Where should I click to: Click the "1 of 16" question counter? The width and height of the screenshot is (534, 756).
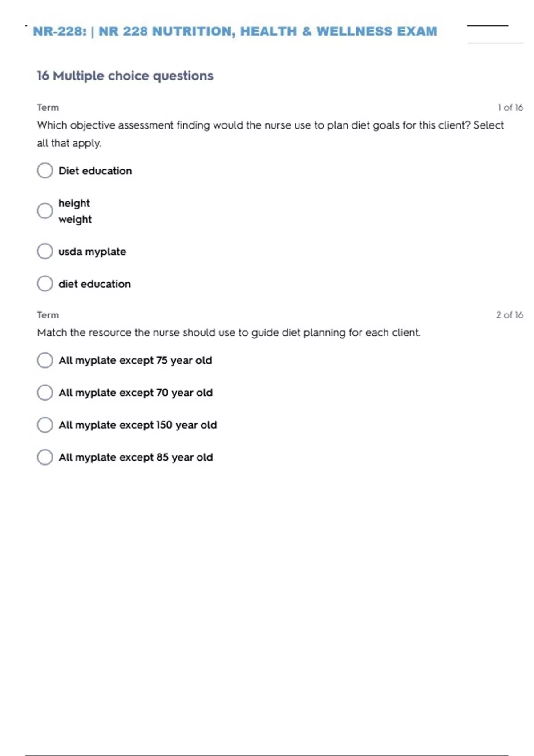[x=510, y=107]
